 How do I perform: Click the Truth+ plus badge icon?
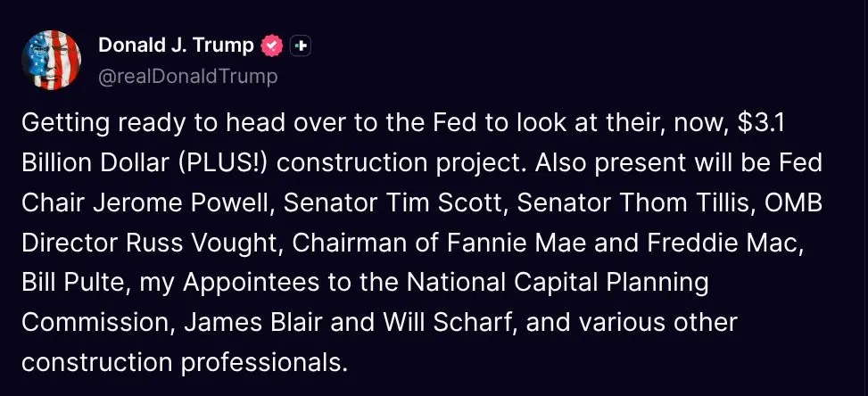pos(300,46)
